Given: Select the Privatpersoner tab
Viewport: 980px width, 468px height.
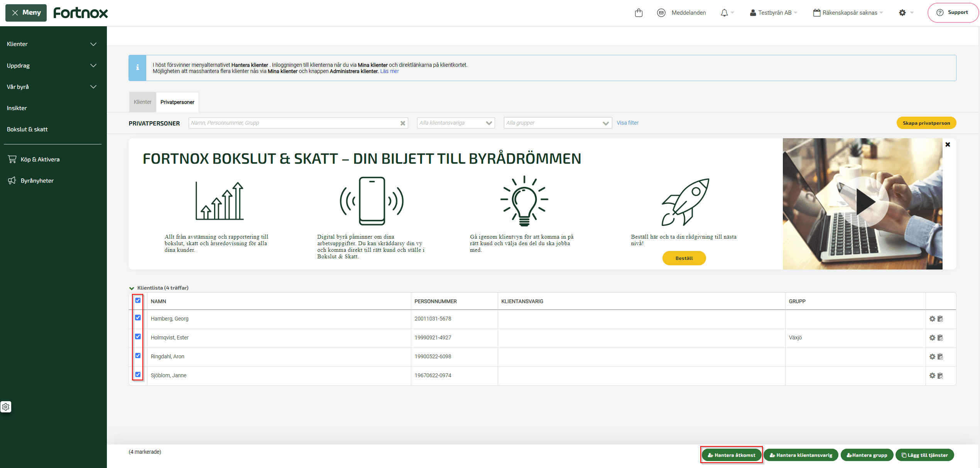Looking at the screenshot, I should pyautogui.click(x=177, y=102).
